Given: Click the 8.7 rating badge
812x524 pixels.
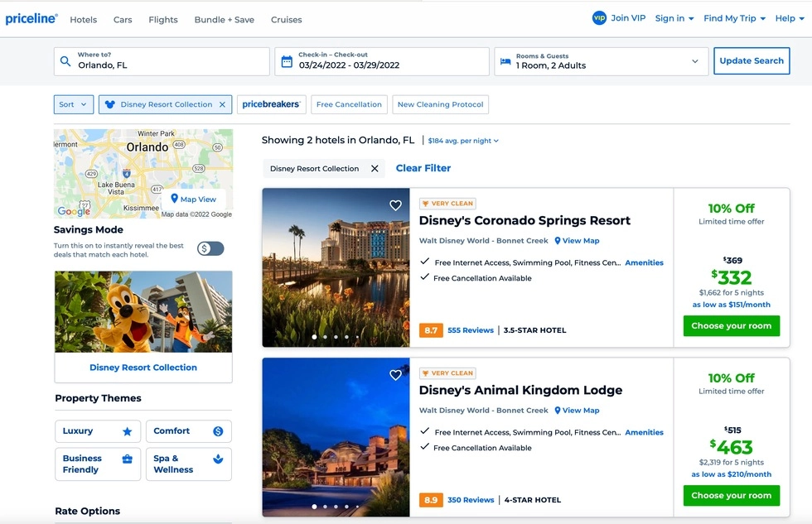Looking at the screenshot, I should [431, 330].
